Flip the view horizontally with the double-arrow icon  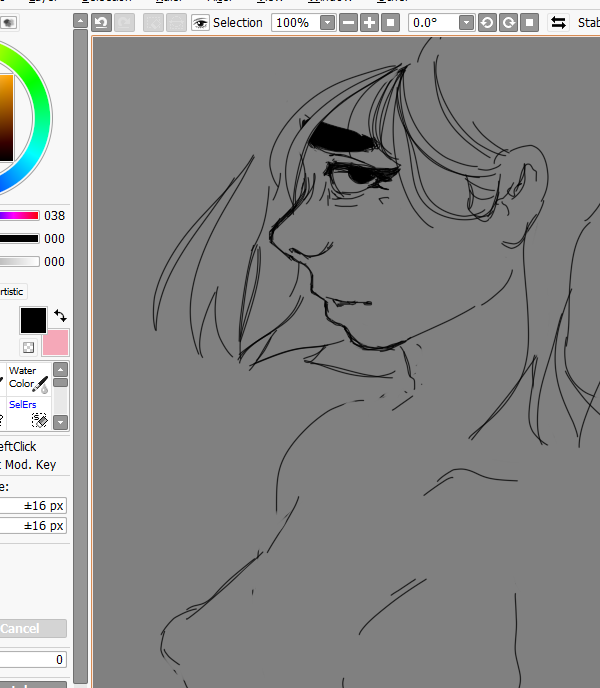pyautogui.click(x=558, y=22)
